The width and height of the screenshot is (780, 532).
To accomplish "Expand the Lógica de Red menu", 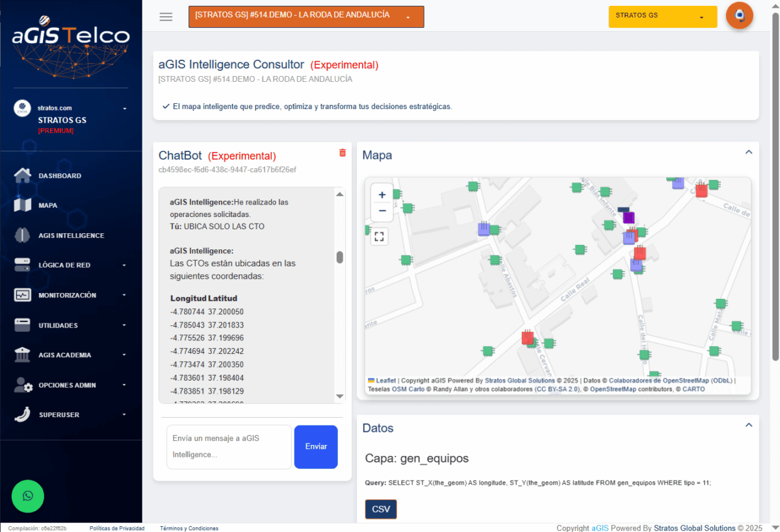I will coord(70,265).
